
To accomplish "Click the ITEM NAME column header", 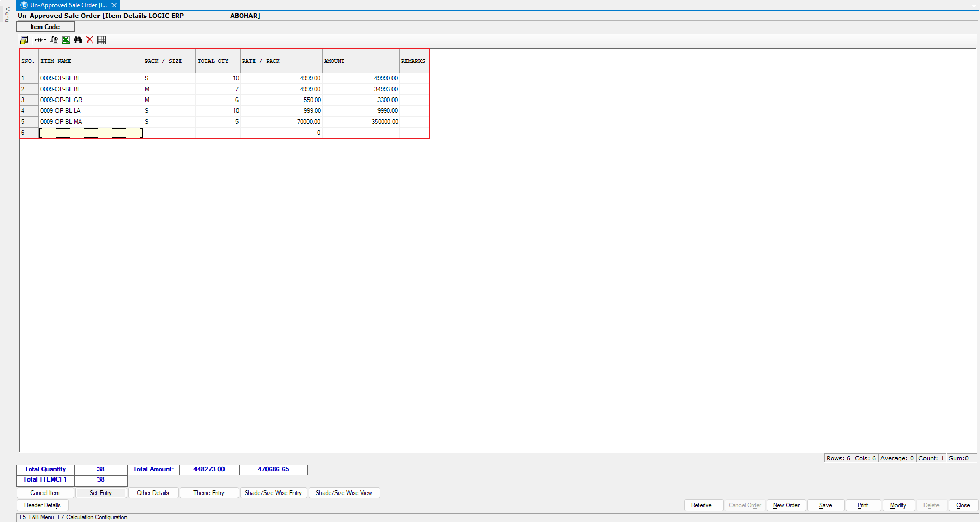I will click(91, 61).
